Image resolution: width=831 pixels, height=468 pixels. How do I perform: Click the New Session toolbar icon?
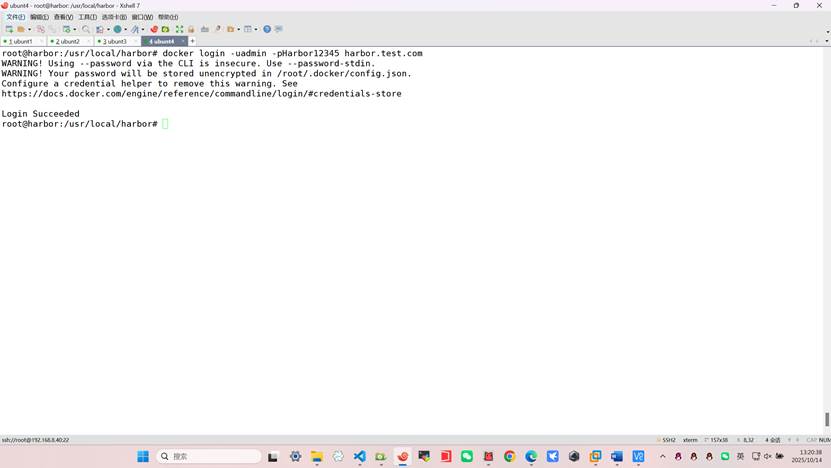pyautogui.click(x=9, y=29)
